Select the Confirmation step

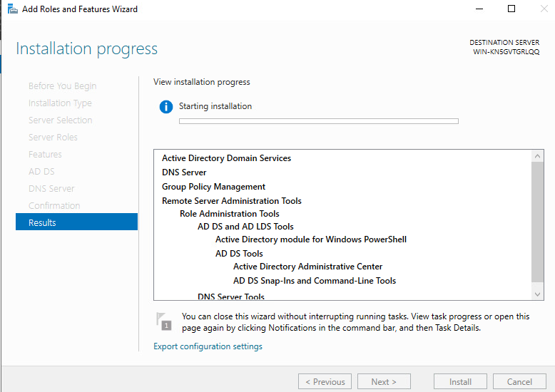54,205
